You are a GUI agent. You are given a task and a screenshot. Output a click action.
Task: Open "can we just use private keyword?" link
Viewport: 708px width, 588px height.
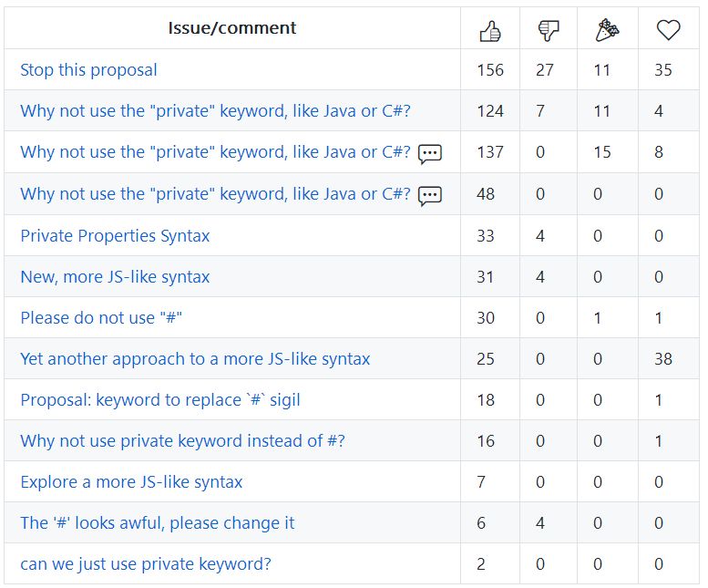coord(146,563)
